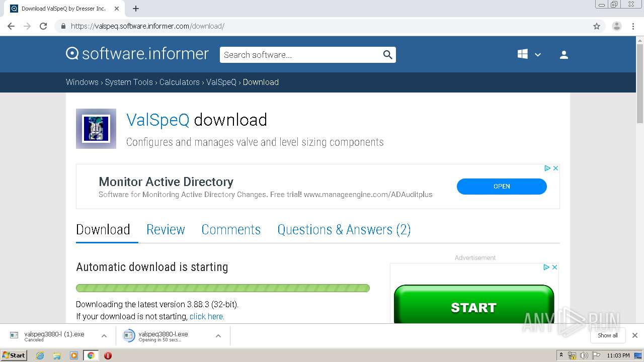Viewport: 644px width, 362px height.
Task: Open options for valspeq3880-l.exe download
Action: point(218,336)
